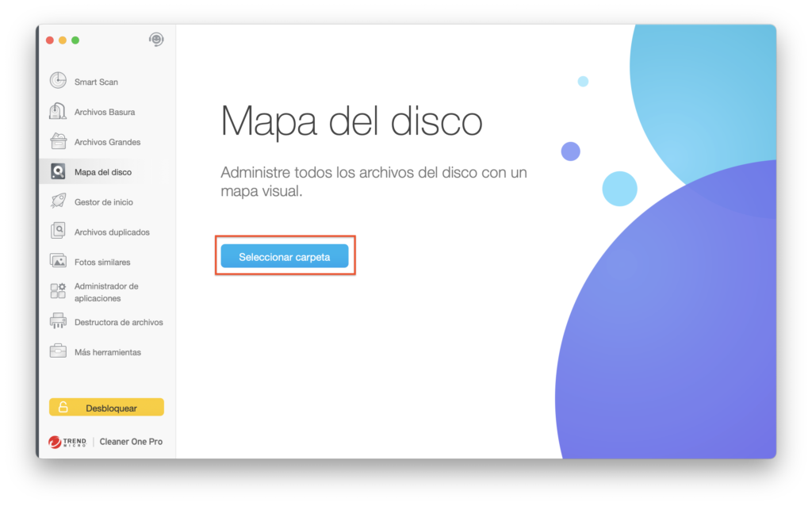Click the Mapa del disco drive icon
This screenshot has width=812, height=506.
pos(58,171)
